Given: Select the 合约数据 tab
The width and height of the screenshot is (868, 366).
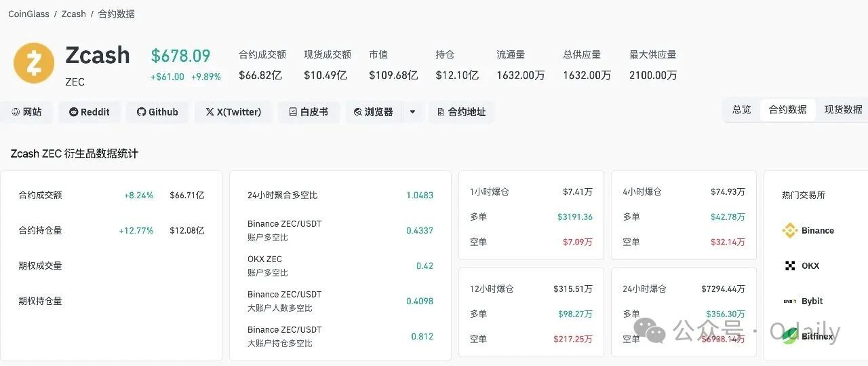Looking at the screenshot, I should point(787,109).
